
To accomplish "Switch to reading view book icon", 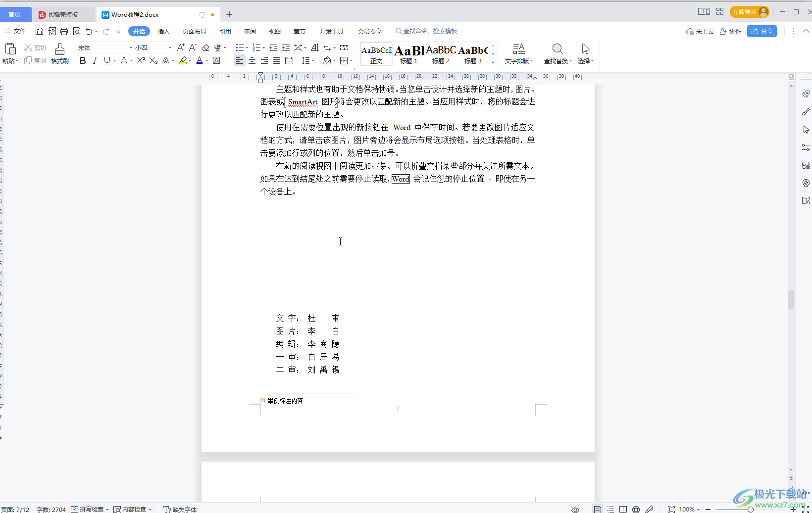I will click(623, 509).
